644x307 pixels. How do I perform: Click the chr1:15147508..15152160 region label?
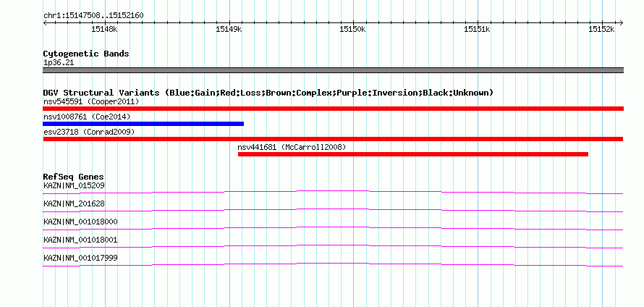(93, 16)
